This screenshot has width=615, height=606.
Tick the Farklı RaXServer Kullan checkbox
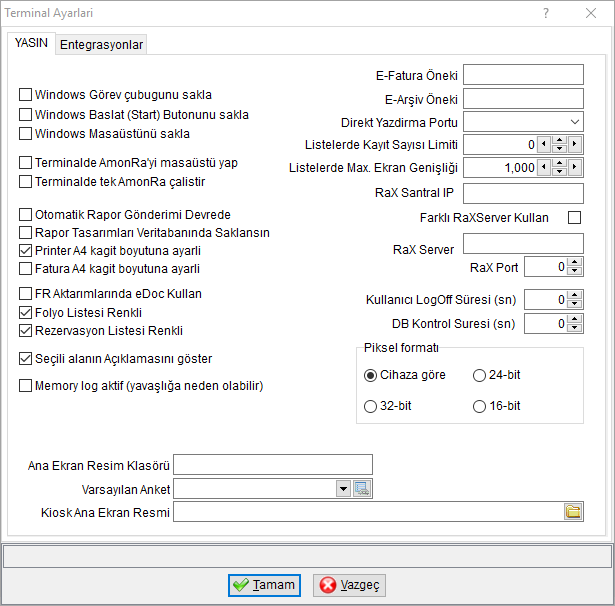[575, 217]
